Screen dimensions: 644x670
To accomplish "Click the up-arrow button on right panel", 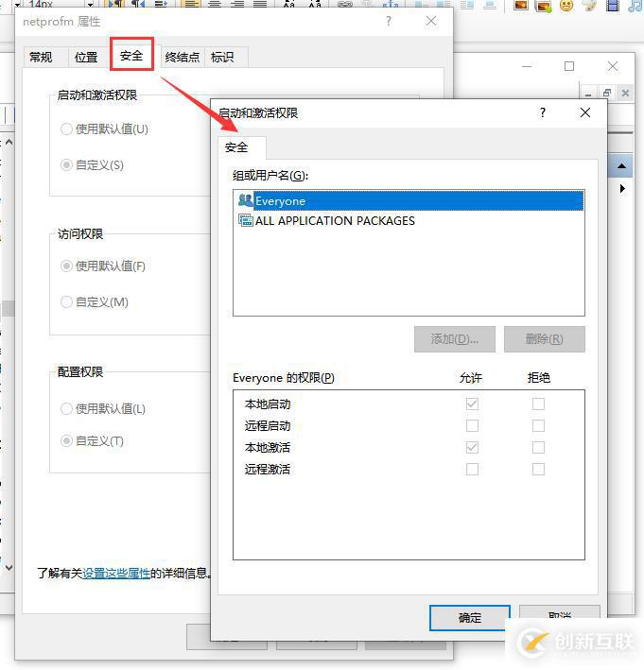I will click(621, 166).
